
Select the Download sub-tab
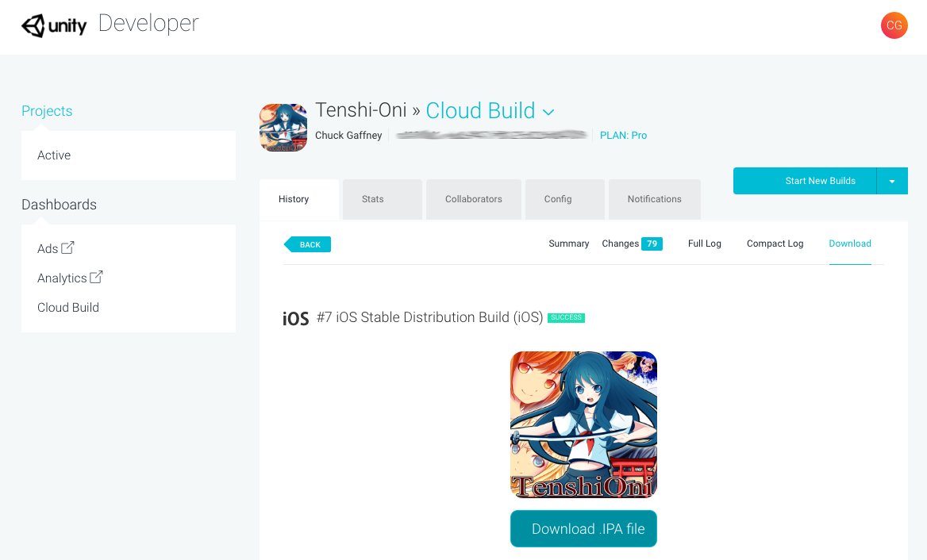[849, 244]
